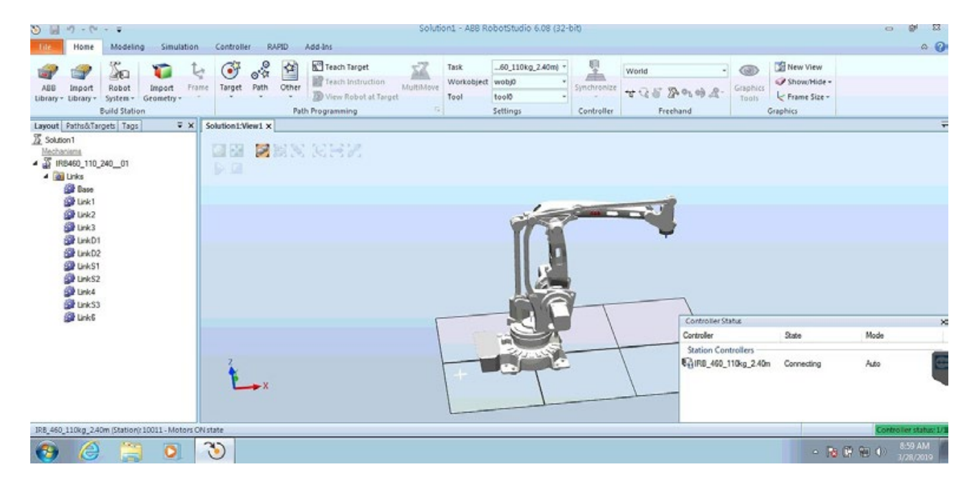The image size is (980, 482).
Task: Switch to the Simulation ribbon tab
Action: point(180,47)
